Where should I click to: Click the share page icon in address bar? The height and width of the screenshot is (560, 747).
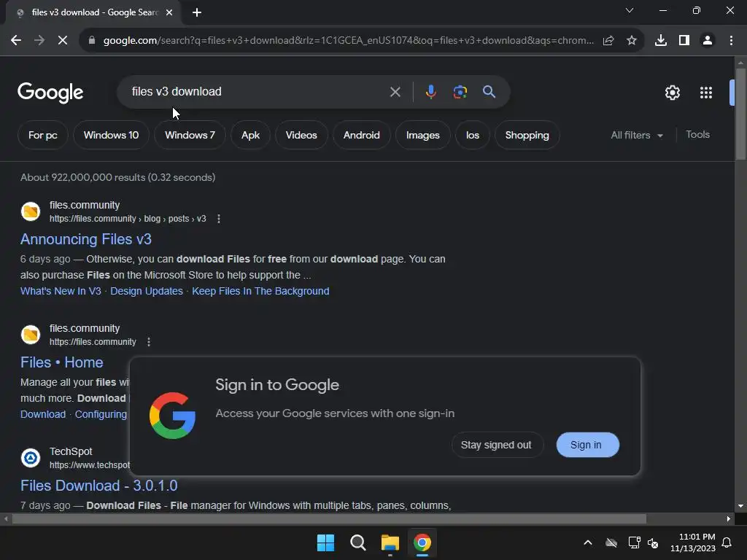[x=608, y=41]
